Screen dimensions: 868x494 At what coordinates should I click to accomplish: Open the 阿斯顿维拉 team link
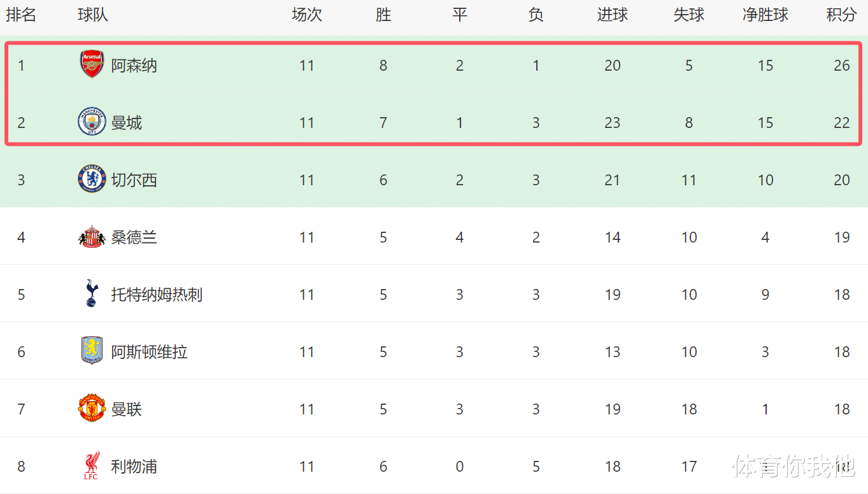[149, 352]
